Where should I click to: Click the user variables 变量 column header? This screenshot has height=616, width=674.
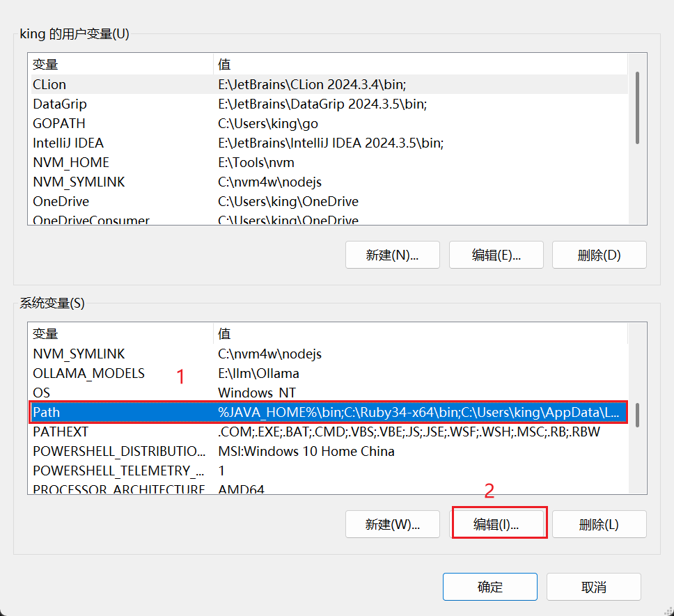click(120, 64)
